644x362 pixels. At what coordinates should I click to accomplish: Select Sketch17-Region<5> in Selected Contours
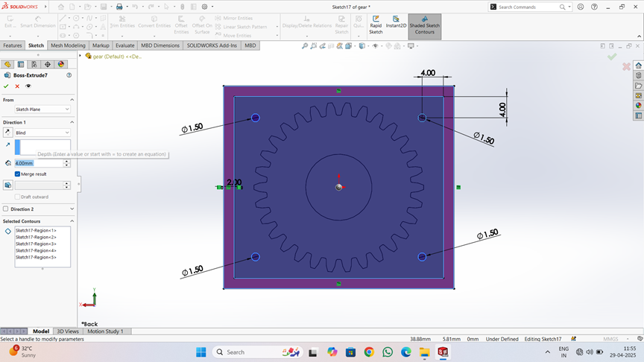[36, 257]
